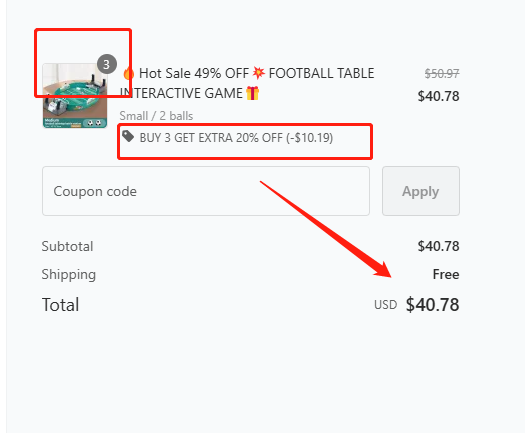Screen dimensions: 525x433
Task: Click the crossed-out $50.97 original price
Action: coord(442,74)
